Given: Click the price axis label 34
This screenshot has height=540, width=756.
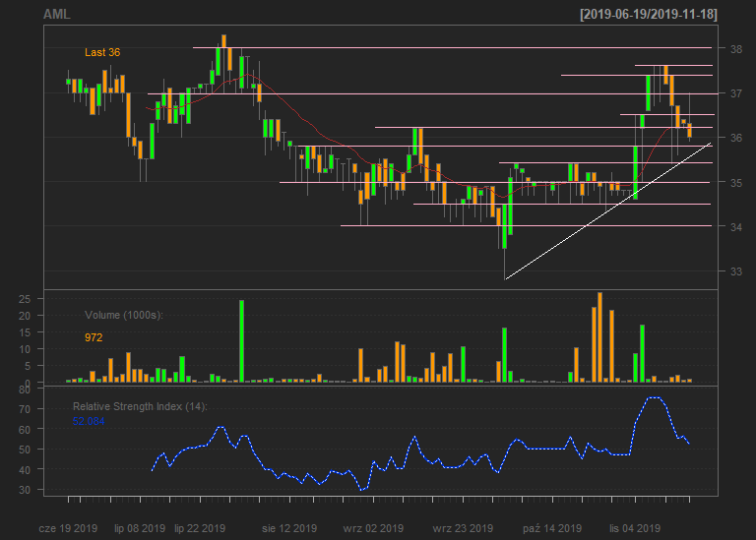Looking at the screenshot, I should pos(736,227).
